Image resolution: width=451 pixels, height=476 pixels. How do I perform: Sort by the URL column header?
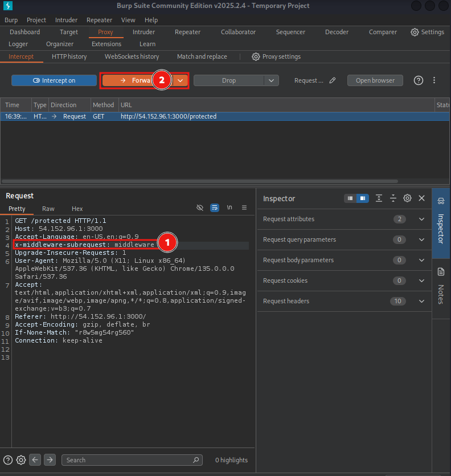[x=276, y=105]
